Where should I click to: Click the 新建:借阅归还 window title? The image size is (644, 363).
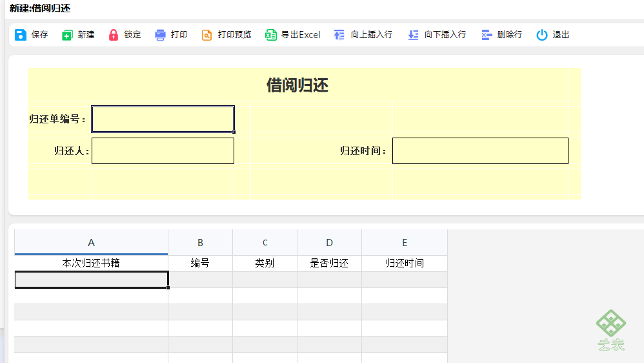(x=40, y=8)
